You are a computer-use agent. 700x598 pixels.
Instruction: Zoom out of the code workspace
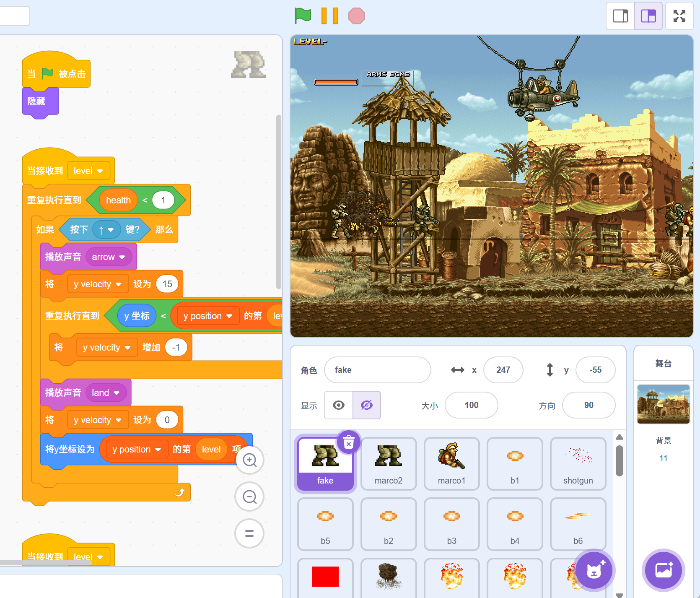click(x=250, y=497)
